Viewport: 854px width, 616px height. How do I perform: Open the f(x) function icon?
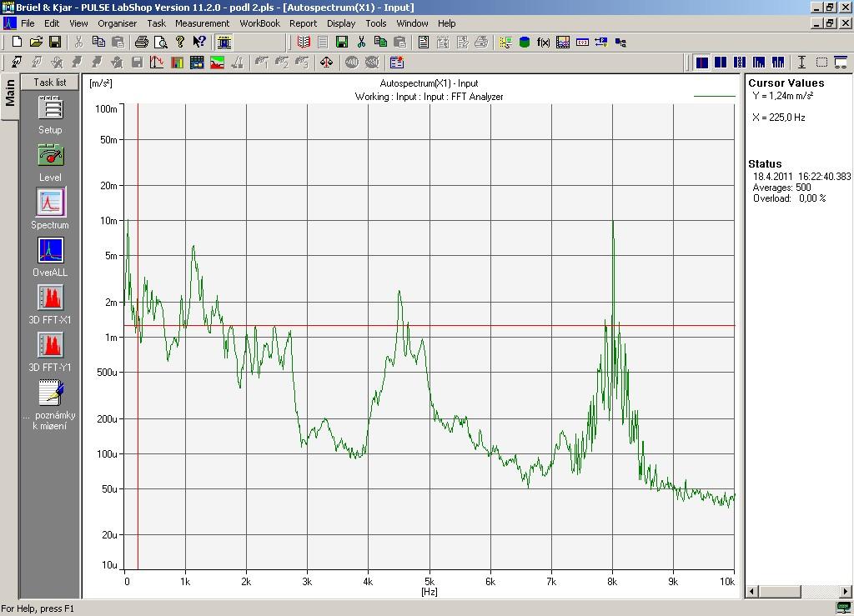tap(543, 42)
